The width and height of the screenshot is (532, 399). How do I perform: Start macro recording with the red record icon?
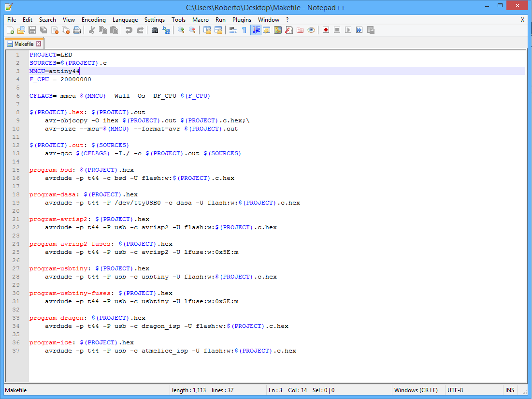point(326,30)
